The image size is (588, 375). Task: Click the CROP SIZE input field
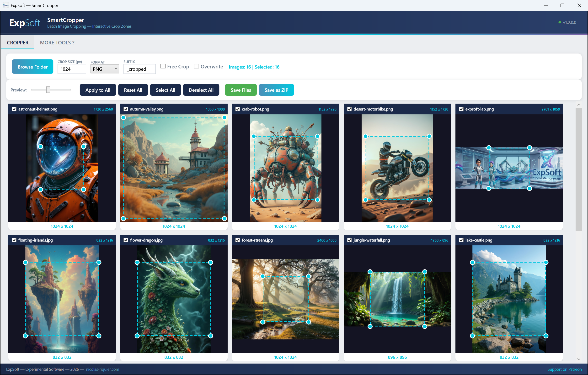point(72,69)
